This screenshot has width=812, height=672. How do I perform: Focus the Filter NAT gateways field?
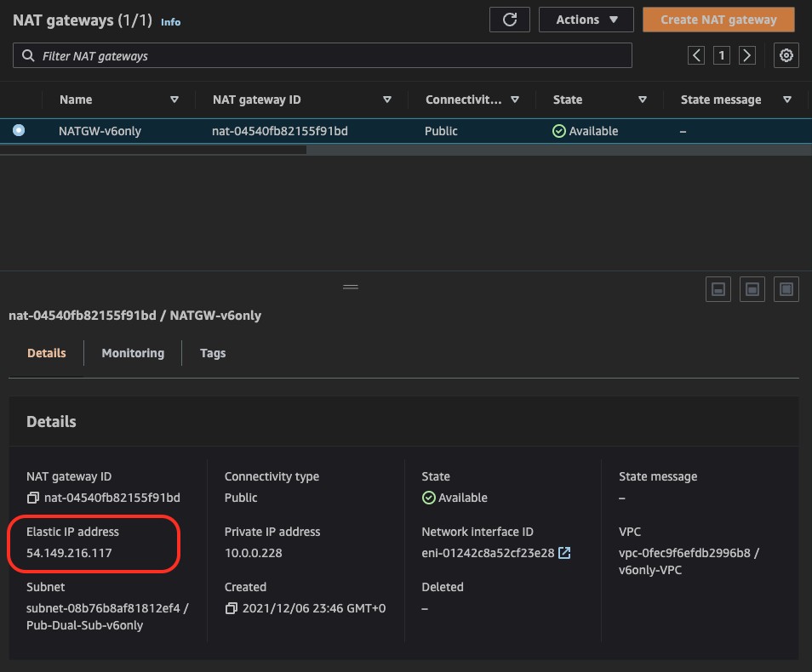[322, 55]
